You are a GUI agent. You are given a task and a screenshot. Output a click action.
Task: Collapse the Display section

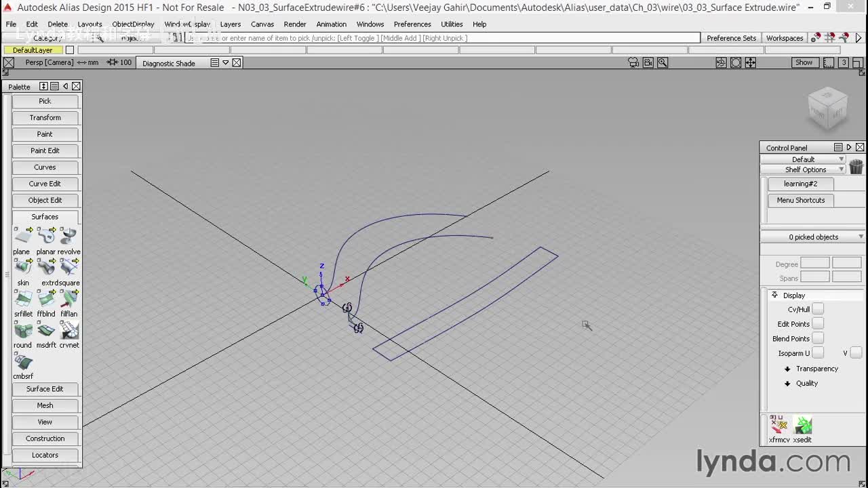click(x=774, y=296)
